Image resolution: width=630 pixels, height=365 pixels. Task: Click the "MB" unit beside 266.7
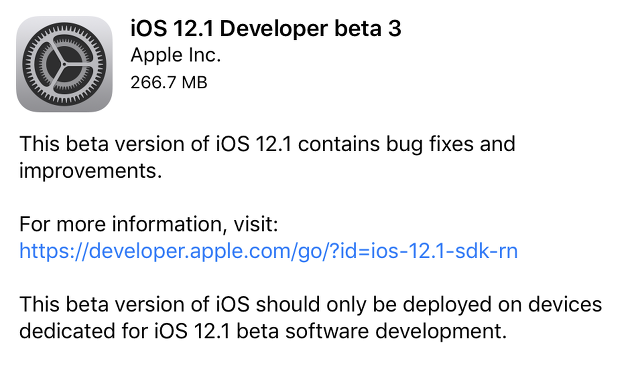tap(194, 82)
